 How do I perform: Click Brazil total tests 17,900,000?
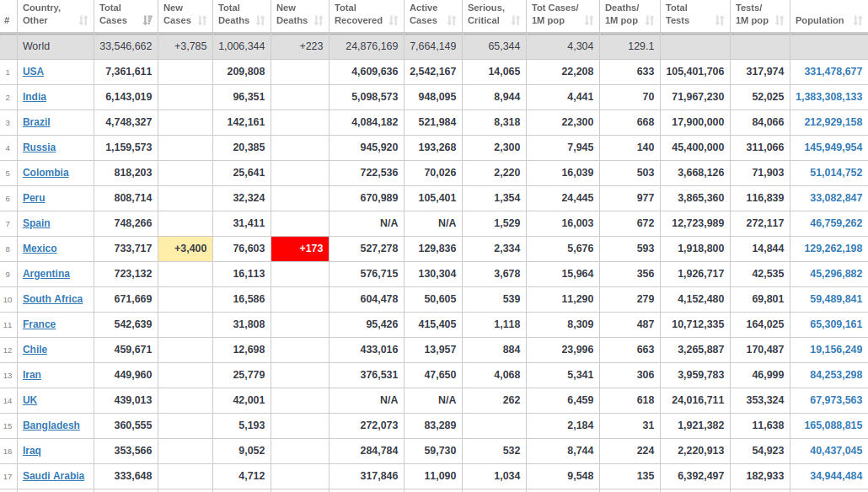pos(698,122)
